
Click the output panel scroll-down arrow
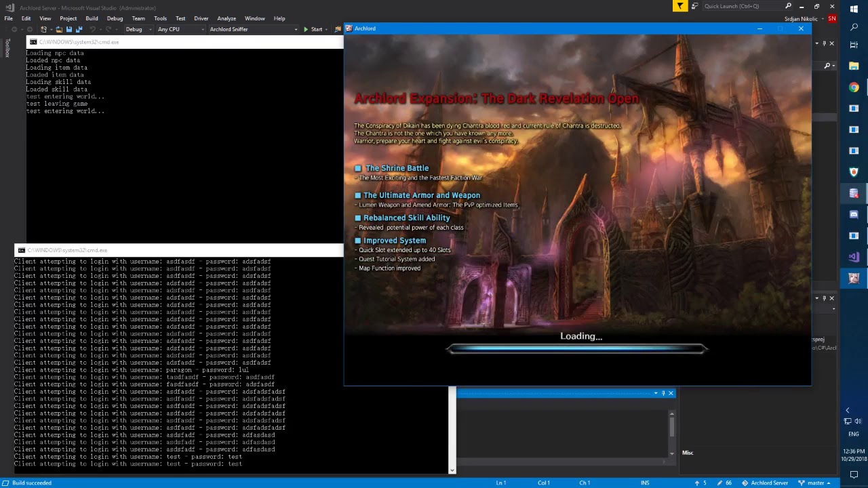coord(672,453)
